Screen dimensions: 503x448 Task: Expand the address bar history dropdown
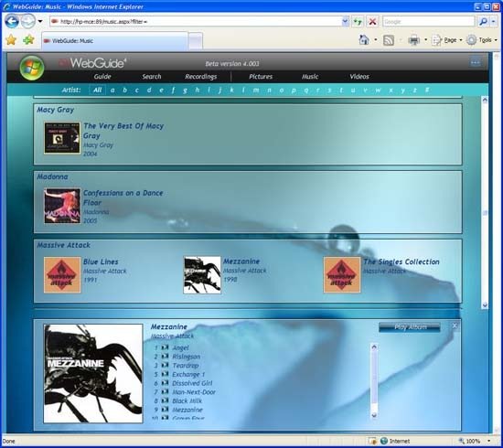click(345, 22)
